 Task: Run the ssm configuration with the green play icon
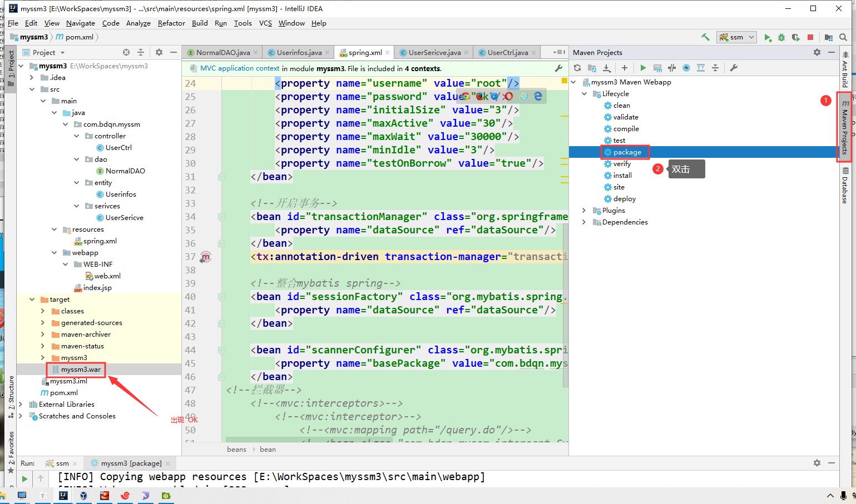[768, 37]
